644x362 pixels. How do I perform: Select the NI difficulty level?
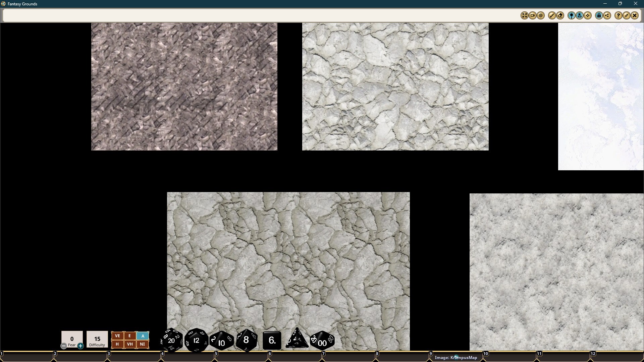coord(143,344)
